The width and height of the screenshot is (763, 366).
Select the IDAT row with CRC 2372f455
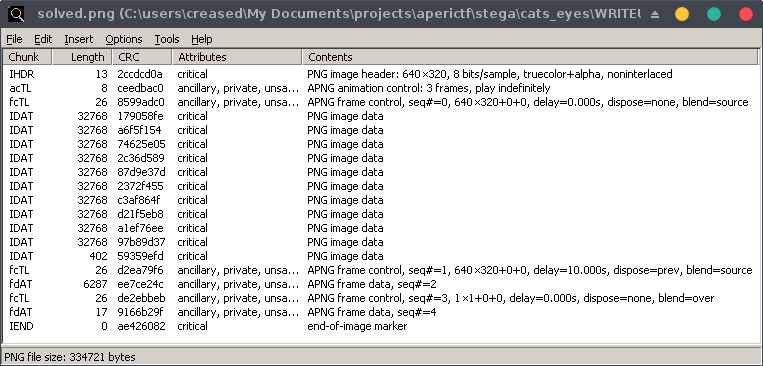click(x=382, y=186)
